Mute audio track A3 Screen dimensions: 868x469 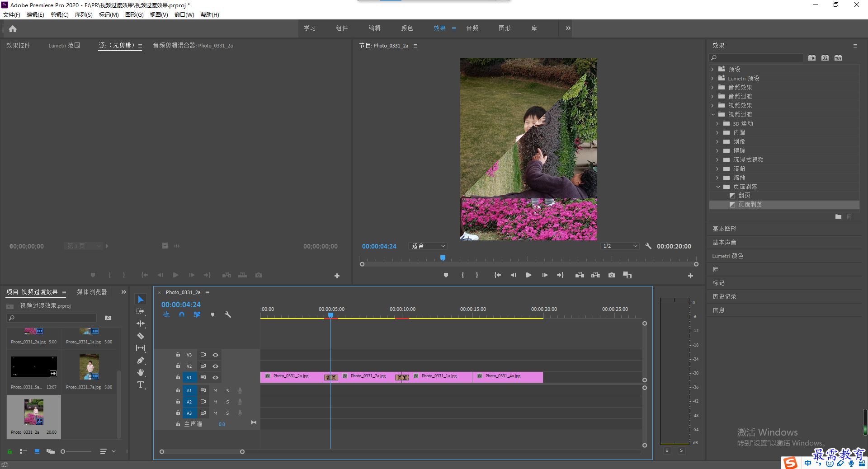click(x=215, y=413)
